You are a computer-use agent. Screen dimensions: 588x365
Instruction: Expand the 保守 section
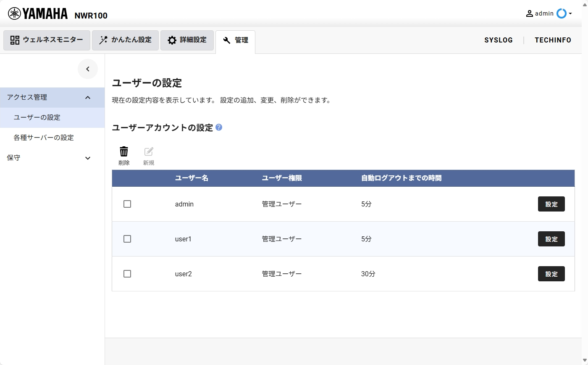click(88, 158)
